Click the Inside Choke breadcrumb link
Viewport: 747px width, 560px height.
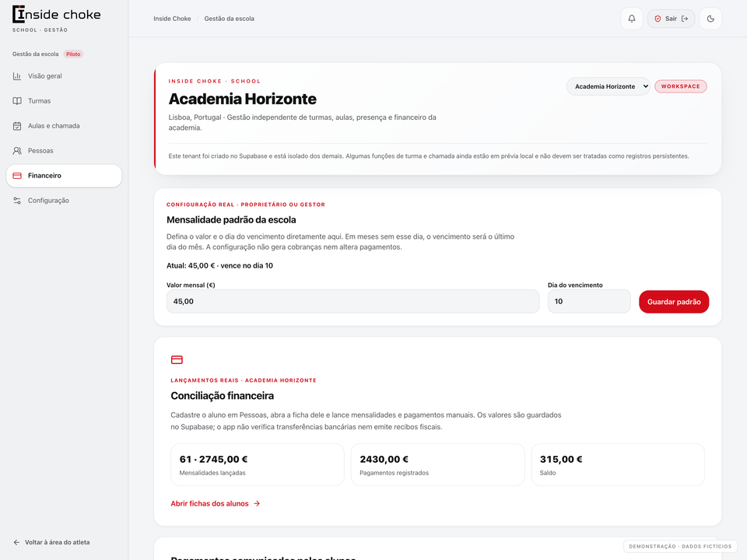click(x=172, y=19)
